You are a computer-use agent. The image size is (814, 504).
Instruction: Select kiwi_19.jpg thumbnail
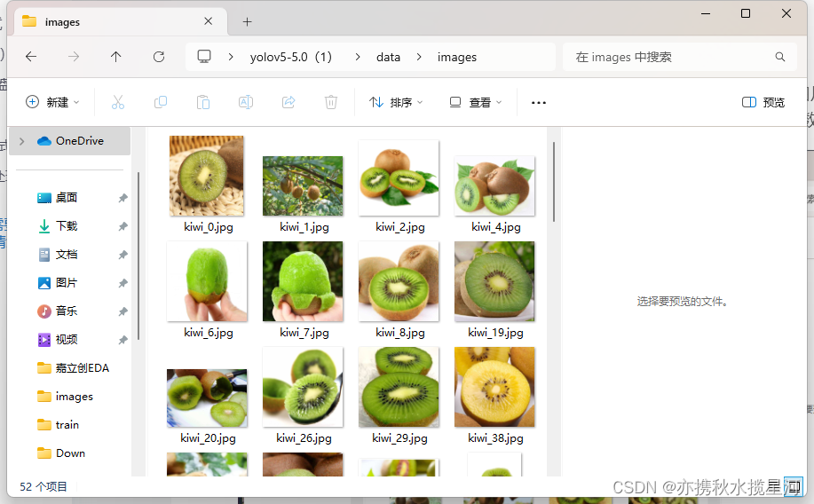494,280
